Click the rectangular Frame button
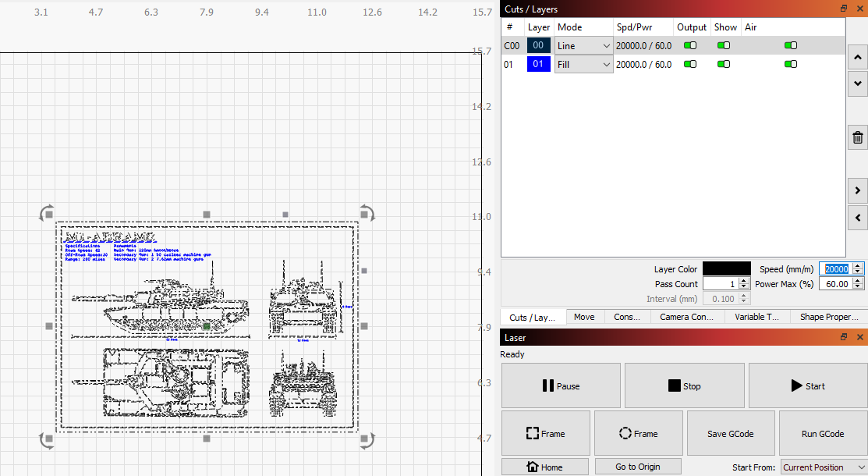Viewport: 868px width, 476px height. [546, 433]
